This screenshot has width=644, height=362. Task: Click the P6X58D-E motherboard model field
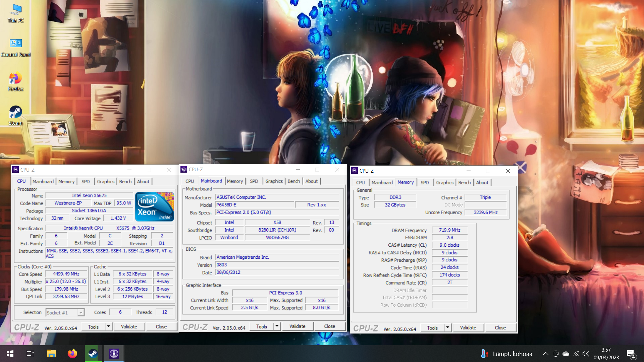255,205
